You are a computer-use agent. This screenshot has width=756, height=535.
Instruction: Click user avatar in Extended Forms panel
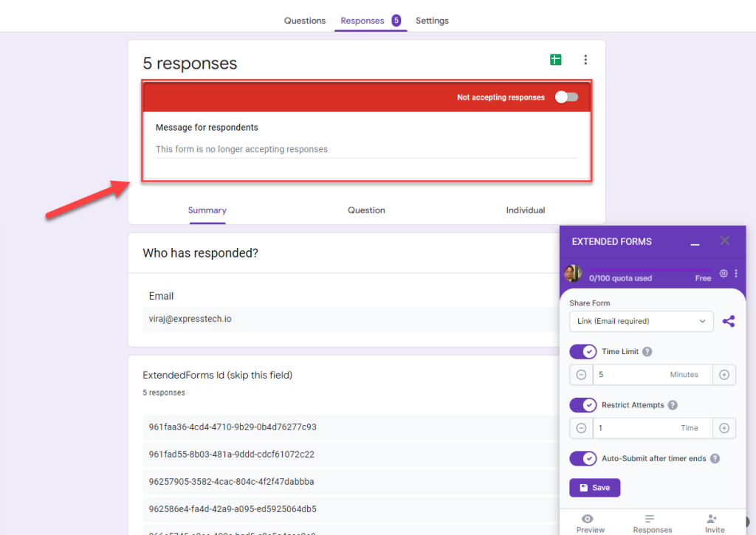(573, 274)
